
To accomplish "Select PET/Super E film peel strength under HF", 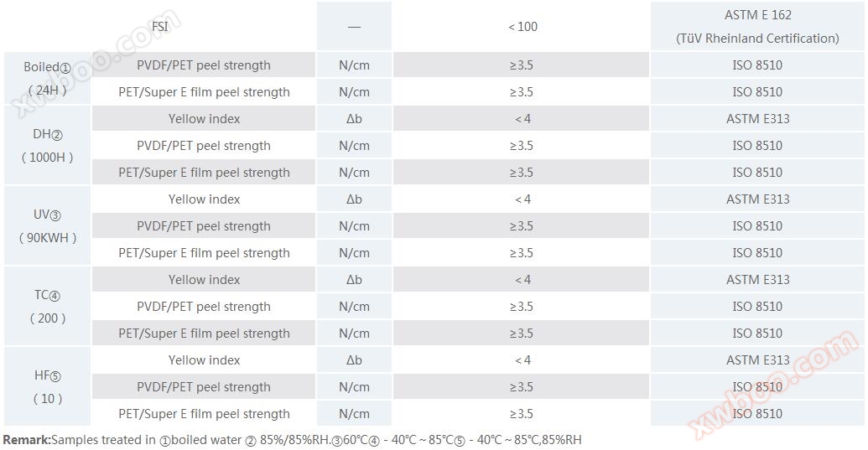I will coord(204,414).
